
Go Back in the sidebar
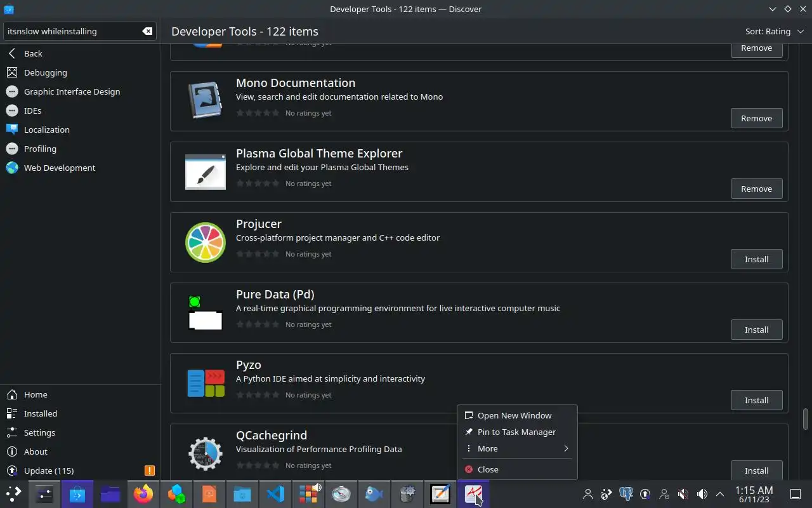pyautogui.click(x=80, y=53)
